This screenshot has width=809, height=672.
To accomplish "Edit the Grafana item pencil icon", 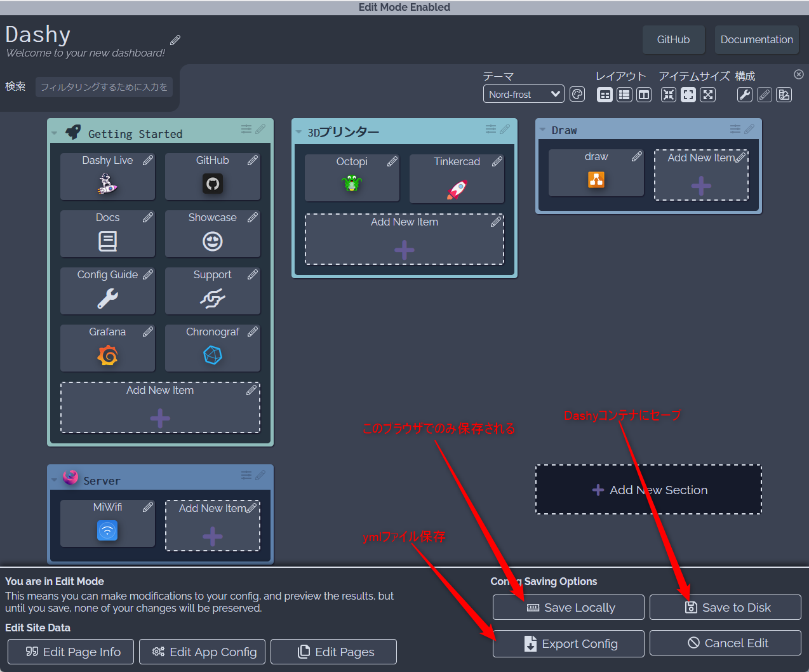I will [x=148, y=332].
